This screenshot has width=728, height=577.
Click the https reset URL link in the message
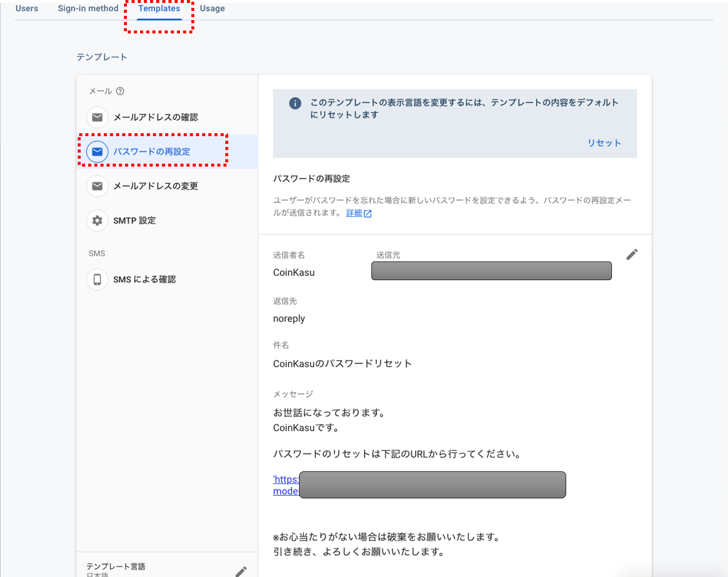(286, 485)
